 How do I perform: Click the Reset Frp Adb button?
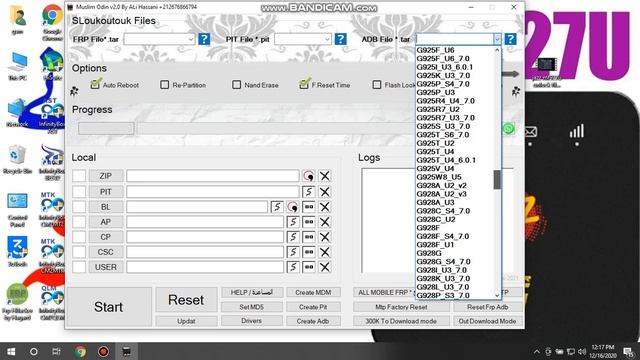(487, 307)
